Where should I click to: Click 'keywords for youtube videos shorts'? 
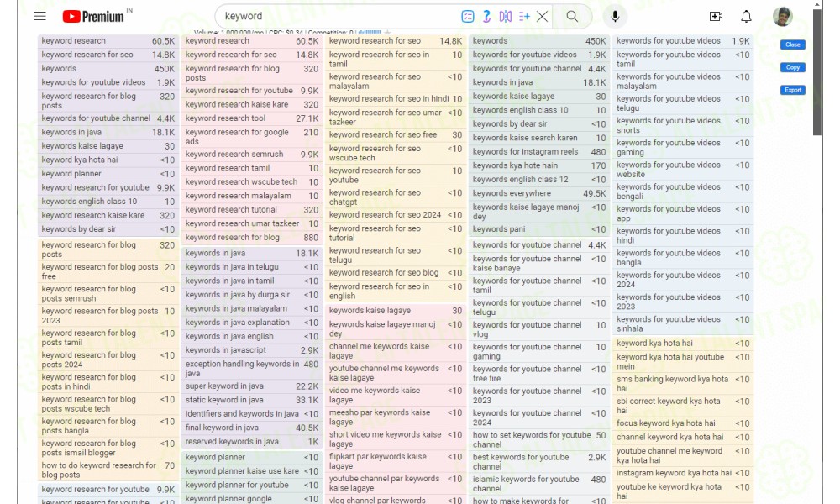pyautogui.click(x=683, y=125)
